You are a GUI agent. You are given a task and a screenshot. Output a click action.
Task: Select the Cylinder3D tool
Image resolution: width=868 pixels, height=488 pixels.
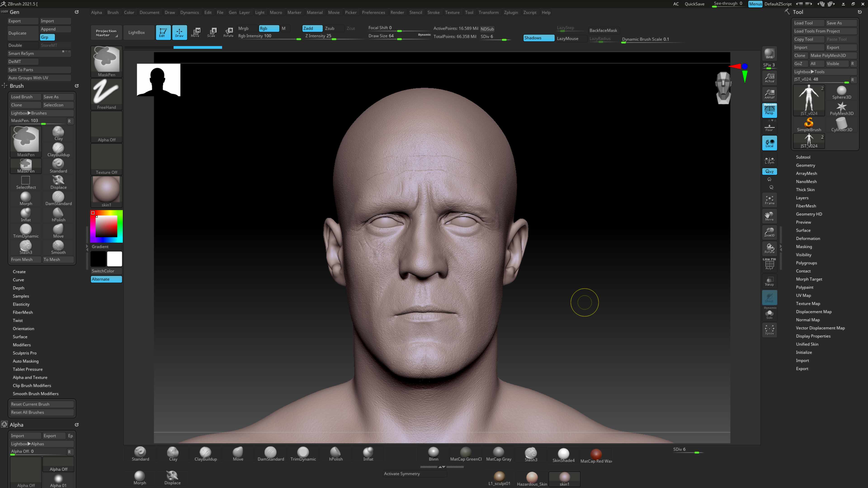coord(841,125)
